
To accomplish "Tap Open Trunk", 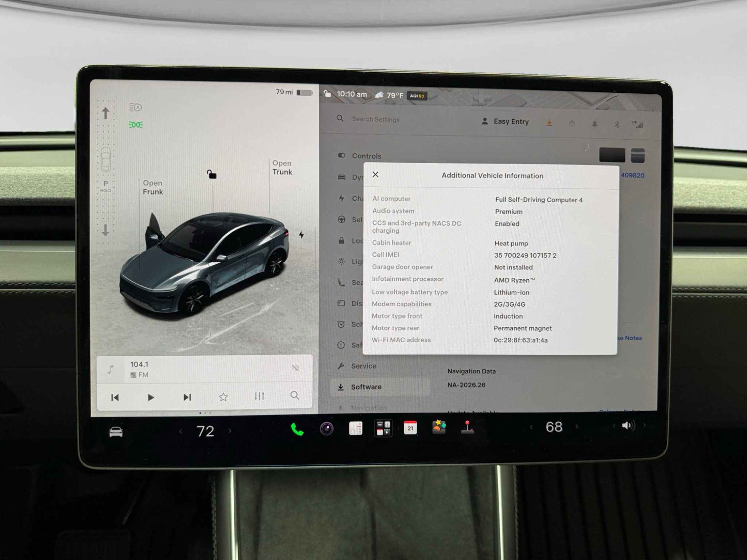I will point(282,168).
